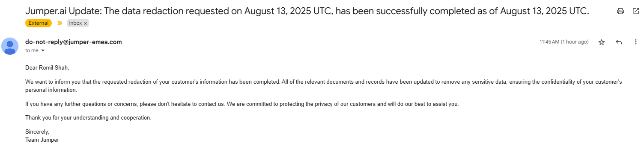Open the sender's profile avatar
644x155 pixels.
(10, 46)
